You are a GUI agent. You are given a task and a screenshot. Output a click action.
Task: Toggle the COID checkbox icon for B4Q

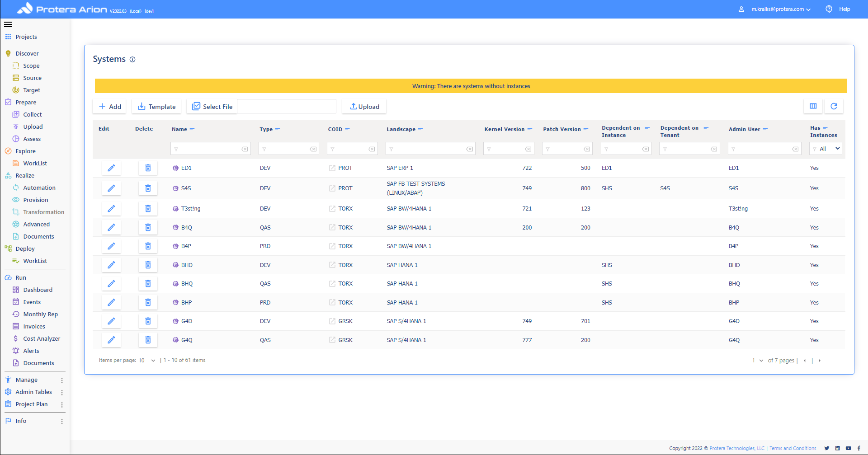pyautogui.click(x=332, y=228)
